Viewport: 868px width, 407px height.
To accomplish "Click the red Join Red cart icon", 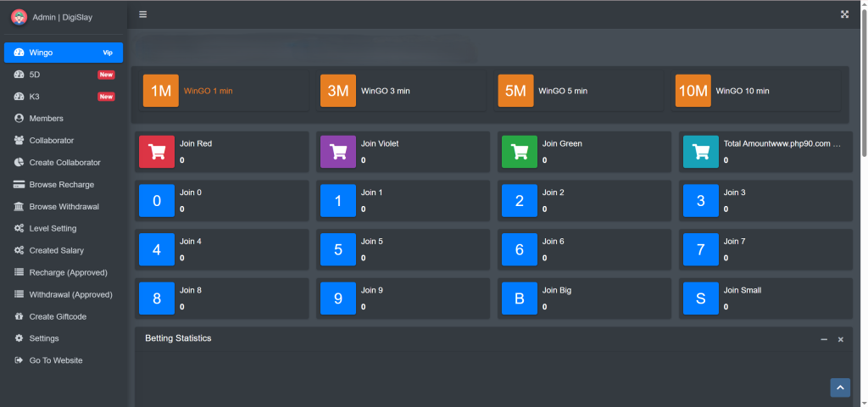I will coord(157,152).
